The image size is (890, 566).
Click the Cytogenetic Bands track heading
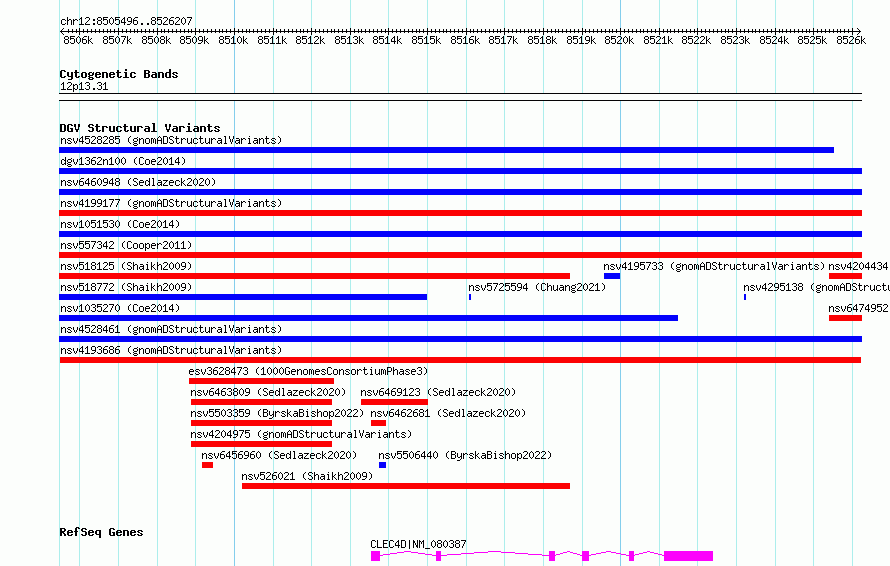coord(119,74)
